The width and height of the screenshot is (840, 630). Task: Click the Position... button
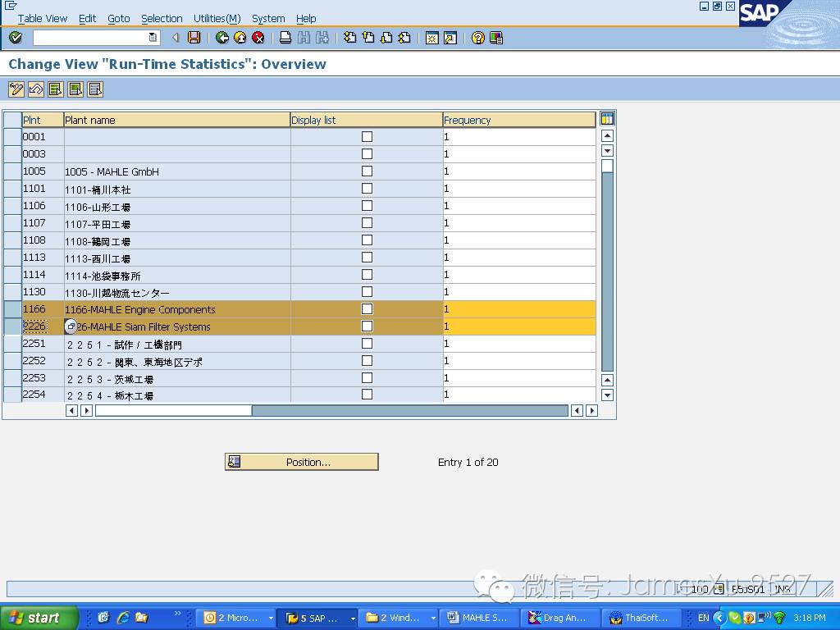tap(302, 462)
